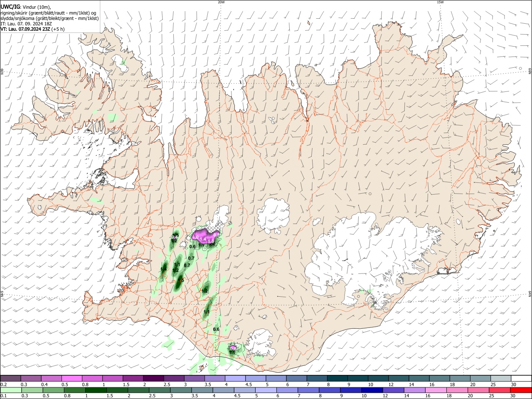The height and width of the screenshot is (399, 532).
Task: Select the dusky mauve swatch labeled 0.2
Action: pos(10,378)
